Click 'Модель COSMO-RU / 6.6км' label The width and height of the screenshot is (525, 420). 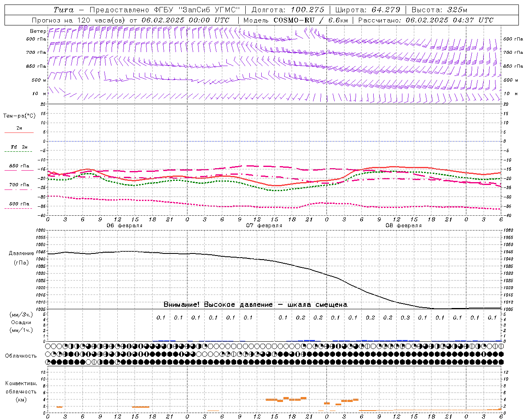pyautogui.click(x=296, y=20)
